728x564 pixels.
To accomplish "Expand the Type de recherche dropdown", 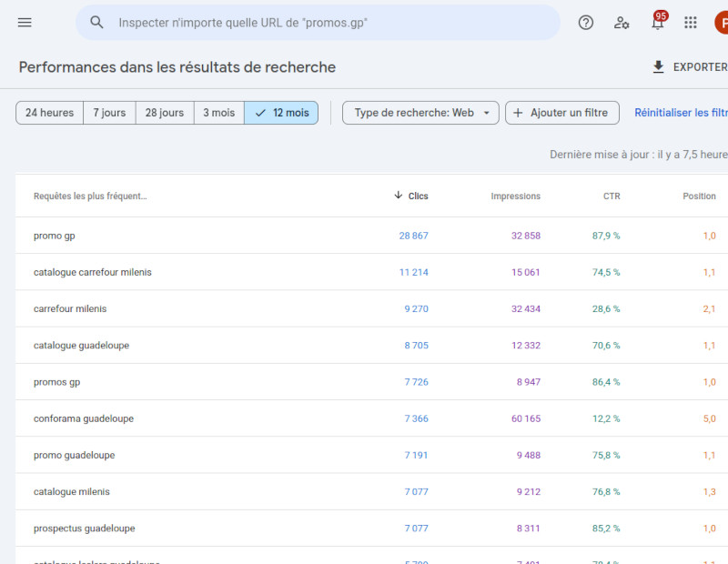I will [x=420, y=113].
